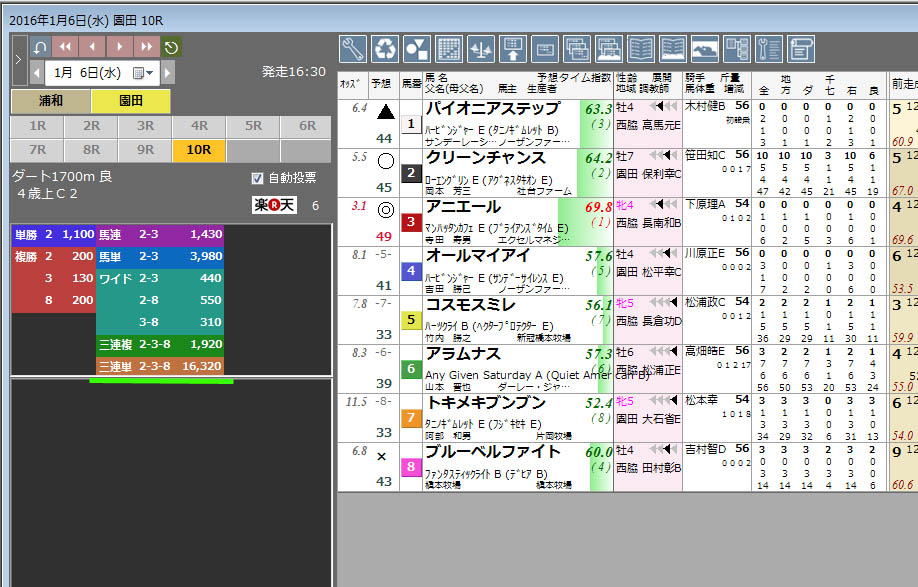918x587 pixels.
Task: Skip to the last race with double-right arrow
Action: 146,47
